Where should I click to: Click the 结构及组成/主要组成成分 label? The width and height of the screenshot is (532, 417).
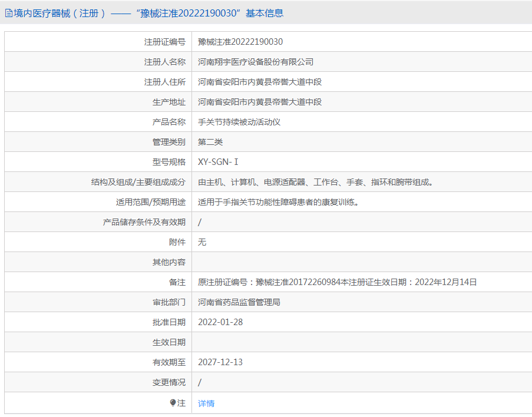[x=138, y=182]
